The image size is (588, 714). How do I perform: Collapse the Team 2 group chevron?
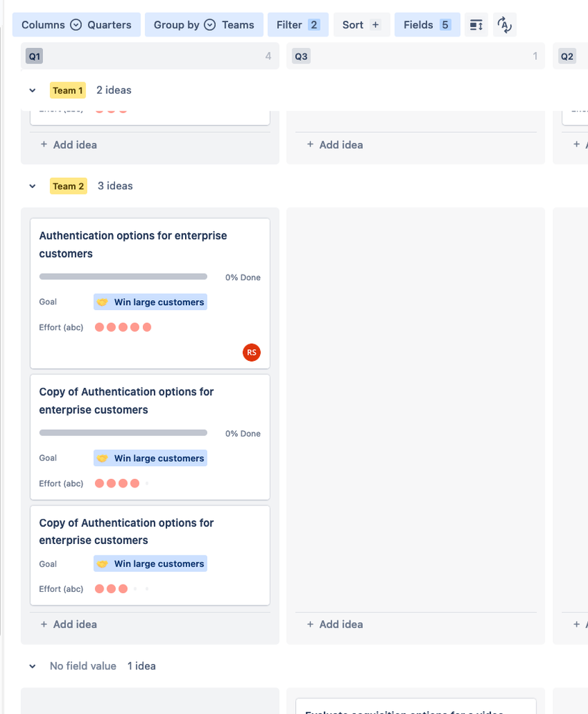click(x=32, y=186)
